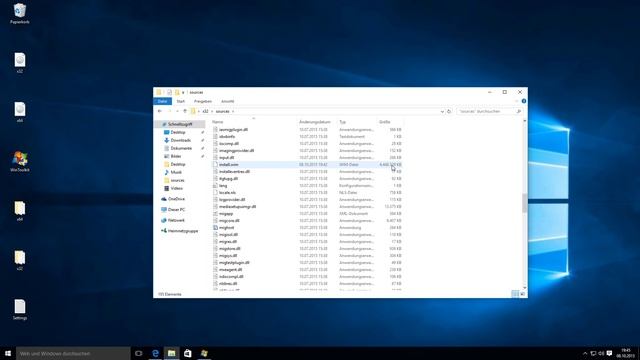Open the Freigeben ribbon tab

click(203, 101)
